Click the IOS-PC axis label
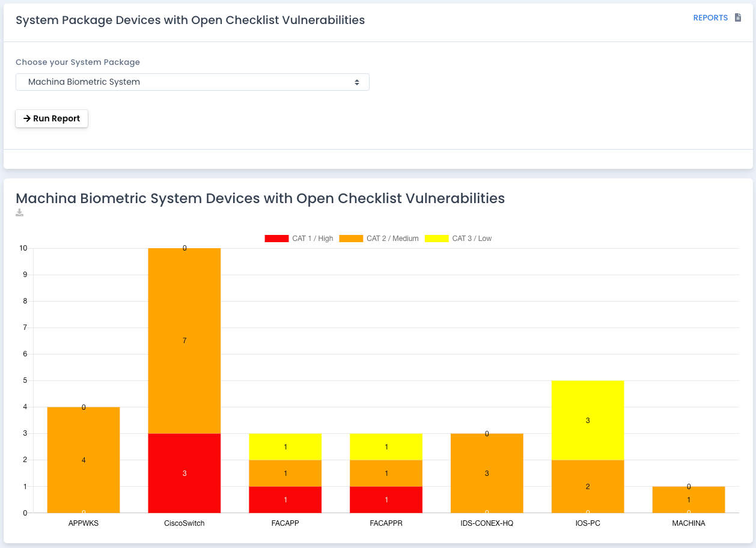756x548 pixels. pos(588,523)
